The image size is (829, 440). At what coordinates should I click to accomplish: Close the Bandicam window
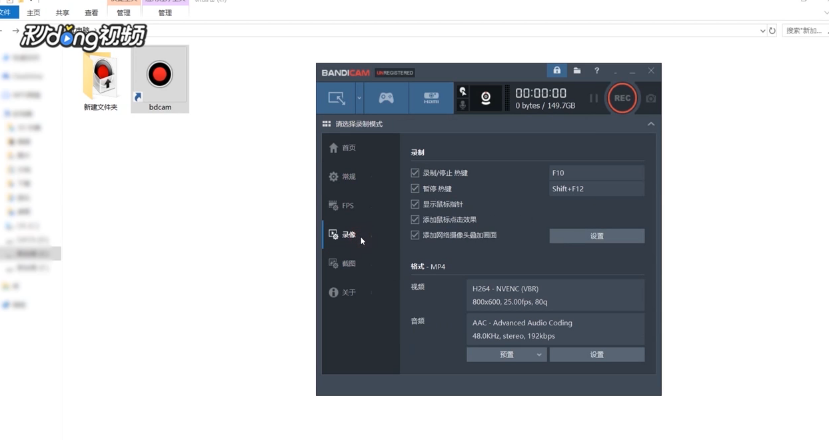(651, 70)
